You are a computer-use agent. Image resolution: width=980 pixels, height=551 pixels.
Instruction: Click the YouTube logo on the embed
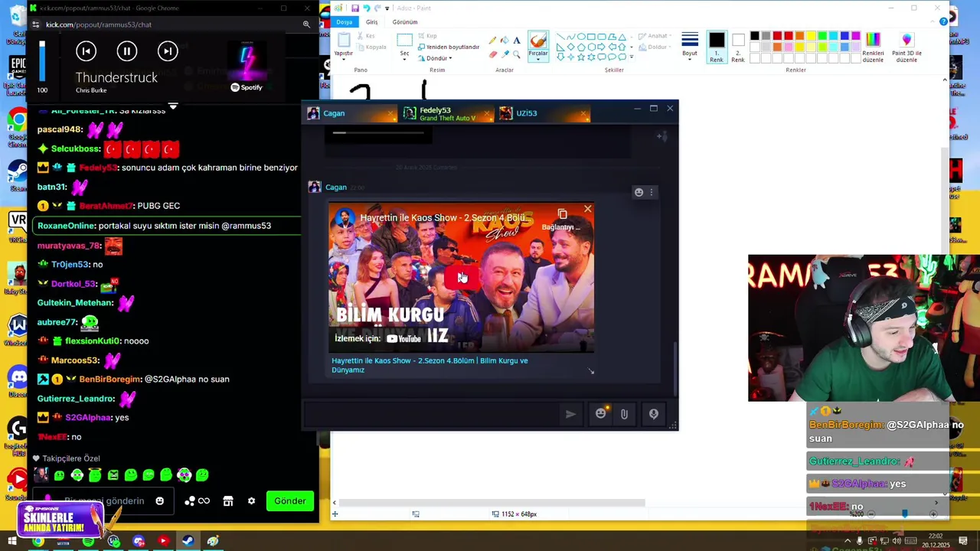tap(403, 338)
